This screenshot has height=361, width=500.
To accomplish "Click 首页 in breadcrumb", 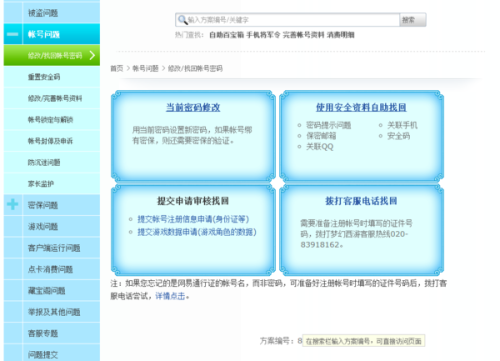I will pyautogui.click(x=117, y=68).
